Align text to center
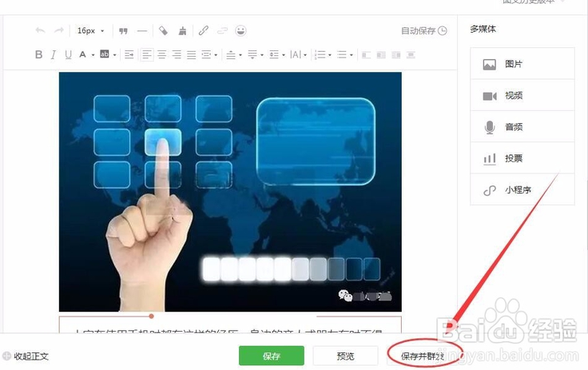 [x=161, y=55]
